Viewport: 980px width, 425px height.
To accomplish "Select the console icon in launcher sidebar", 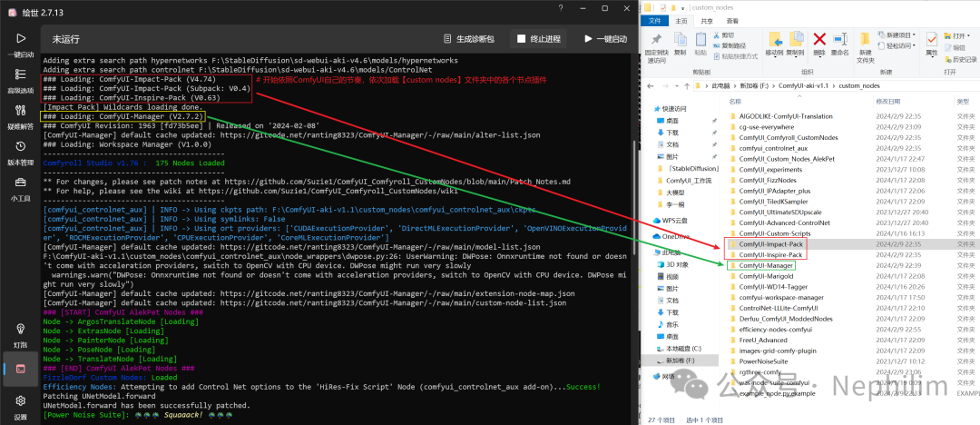I will point(20,369).
